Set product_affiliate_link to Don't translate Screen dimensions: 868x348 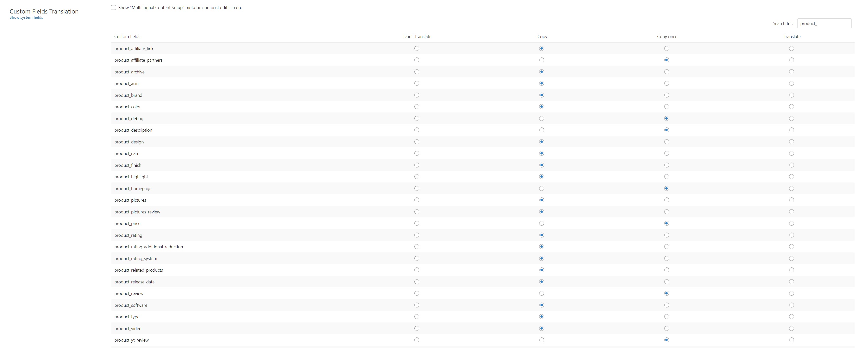[x=417, y=49]
